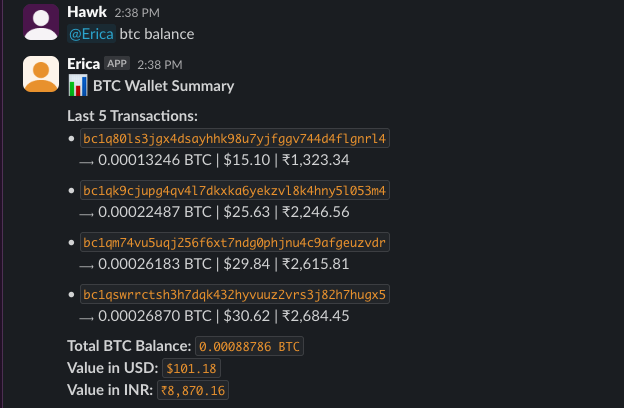Click the timestamp on Hawk's message

[139, 13]
